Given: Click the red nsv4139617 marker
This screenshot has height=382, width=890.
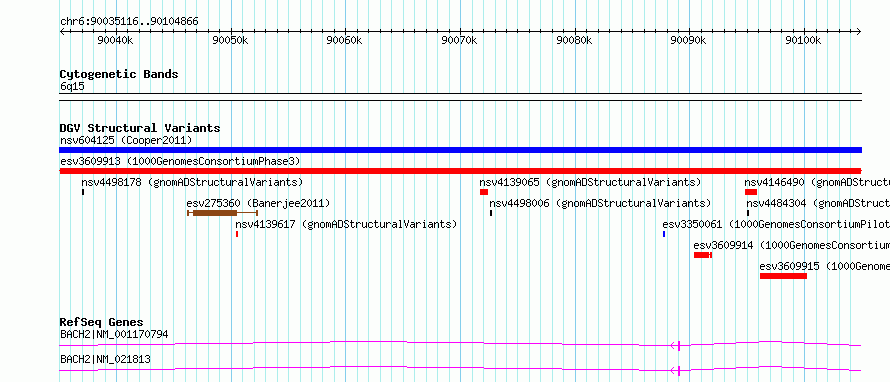Looking at the screenshot, I should 237,234.
